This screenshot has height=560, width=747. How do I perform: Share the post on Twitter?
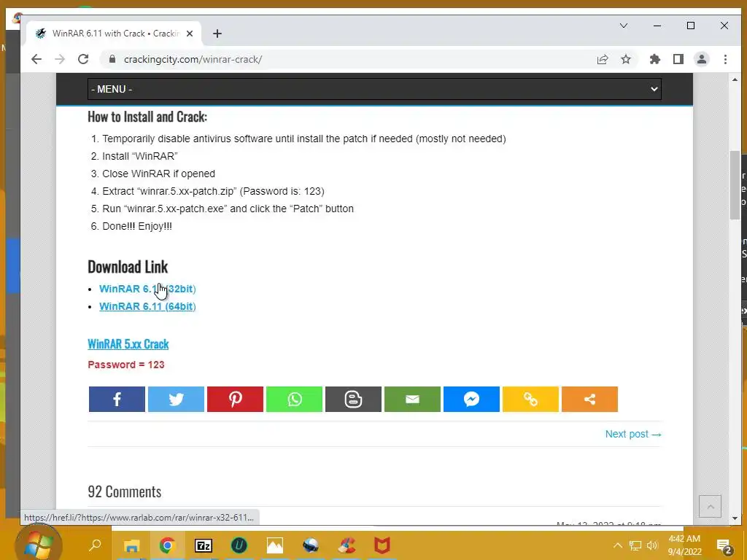[x=176, y=399]
